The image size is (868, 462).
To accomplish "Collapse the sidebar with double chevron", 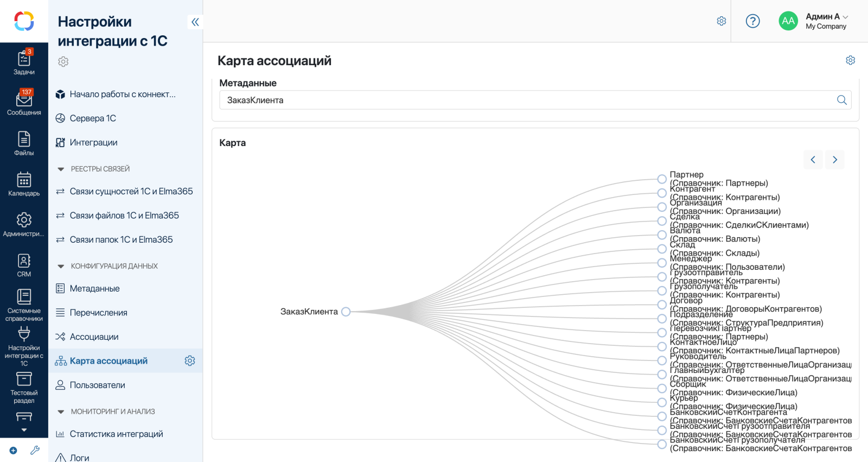I will click(195, 22).
